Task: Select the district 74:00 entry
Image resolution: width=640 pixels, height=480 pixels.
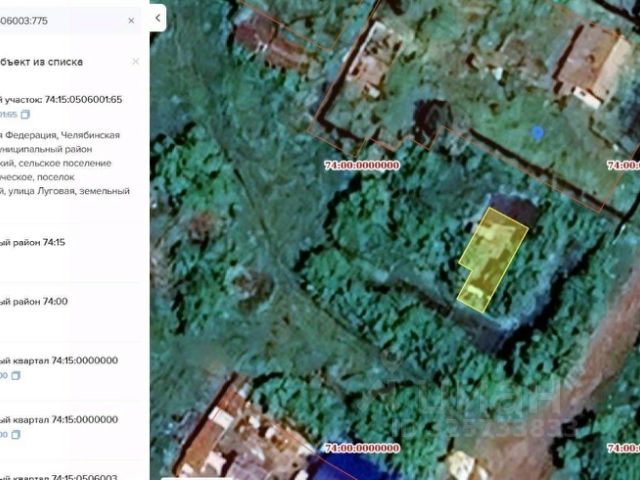Action: coord(34,302)
